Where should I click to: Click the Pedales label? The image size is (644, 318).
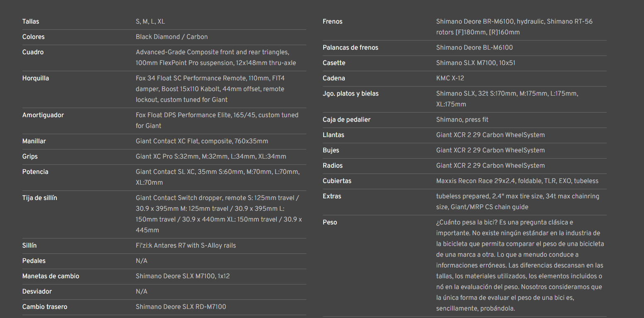tap(34, 261)
